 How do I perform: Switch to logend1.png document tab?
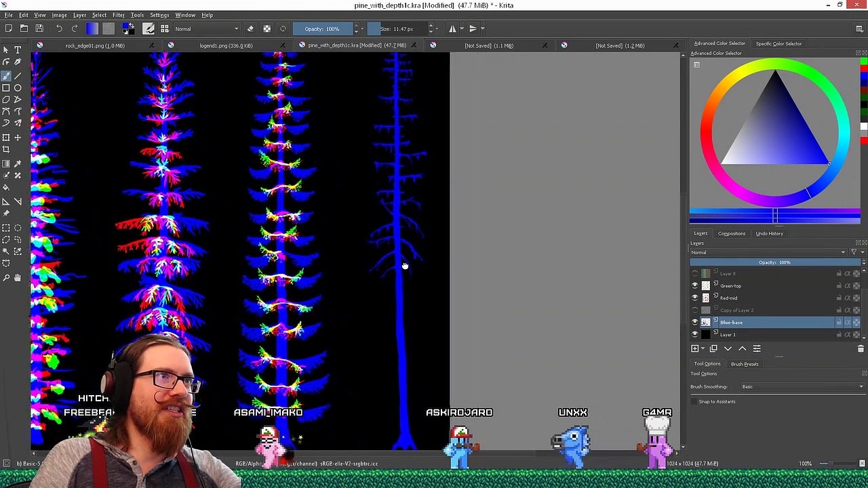click(x=226, y=45)
